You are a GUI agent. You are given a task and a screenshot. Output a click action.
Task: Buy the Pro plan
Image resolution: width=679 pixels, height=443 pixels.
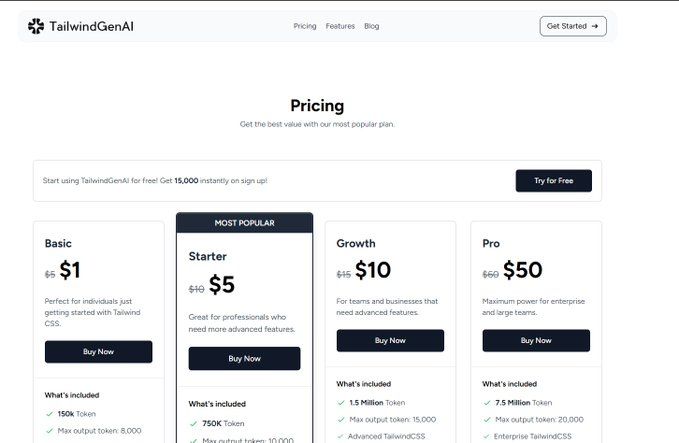[536, 340]
